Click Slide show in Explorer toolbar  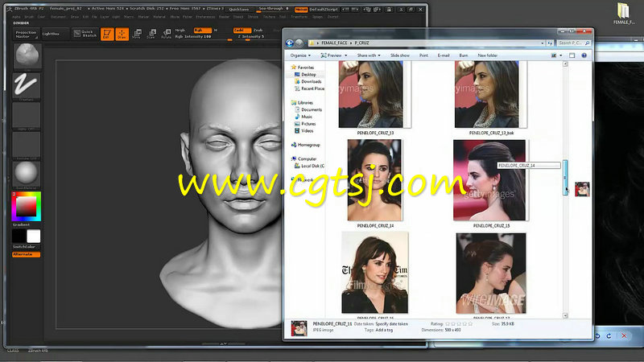point(399,56)
